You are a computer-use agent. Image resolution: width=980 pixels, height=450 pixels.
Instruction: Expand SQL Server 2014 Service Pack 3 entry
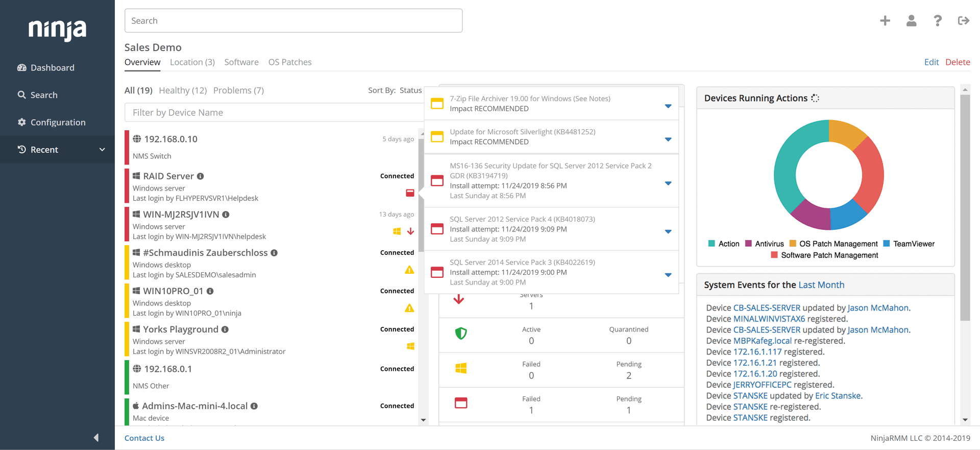tap(668, 275)
